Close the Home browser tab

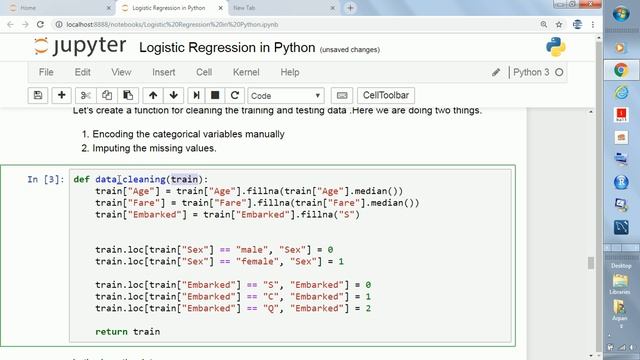point(109,8)
